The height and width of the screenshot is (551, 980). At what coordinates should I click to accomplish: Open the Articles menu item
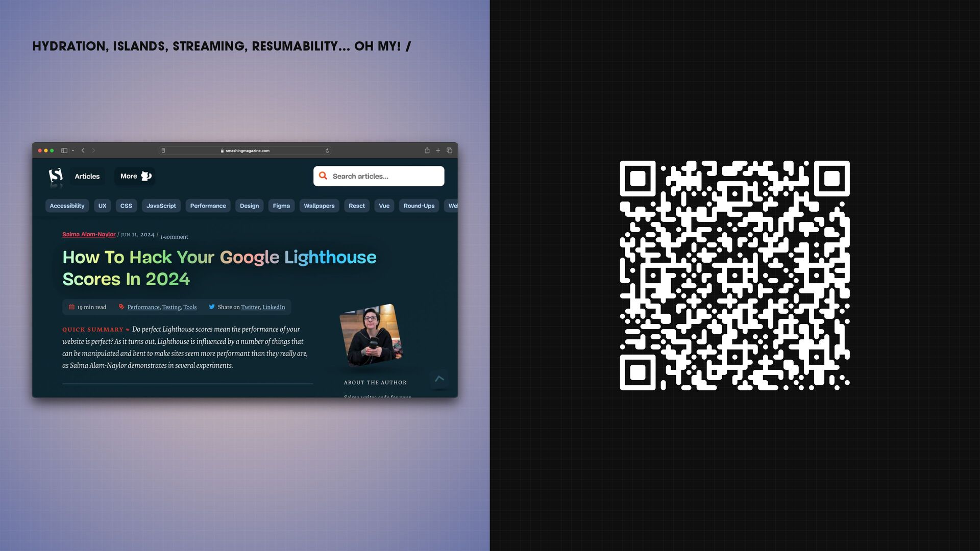point(87,176)
